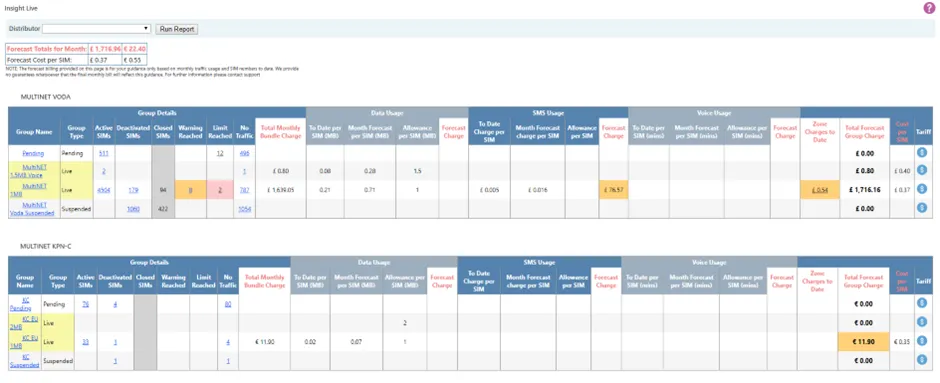View 80 no-traffic SIMs for KC Pending

pos(228,304)
